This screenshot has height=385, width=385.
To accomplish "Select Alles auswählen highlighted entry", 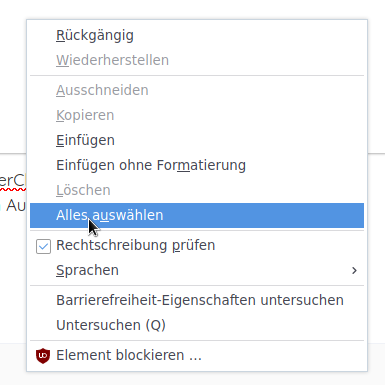I will coord(197,215).
